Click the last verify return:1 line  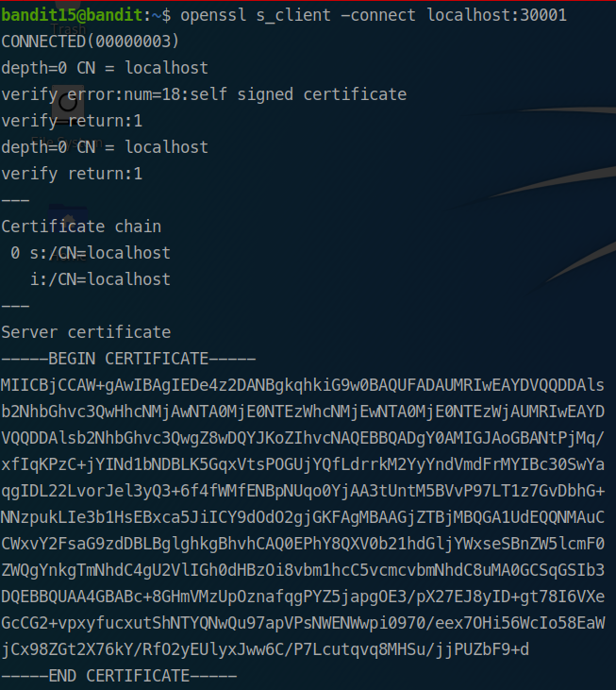click(72, 174)
